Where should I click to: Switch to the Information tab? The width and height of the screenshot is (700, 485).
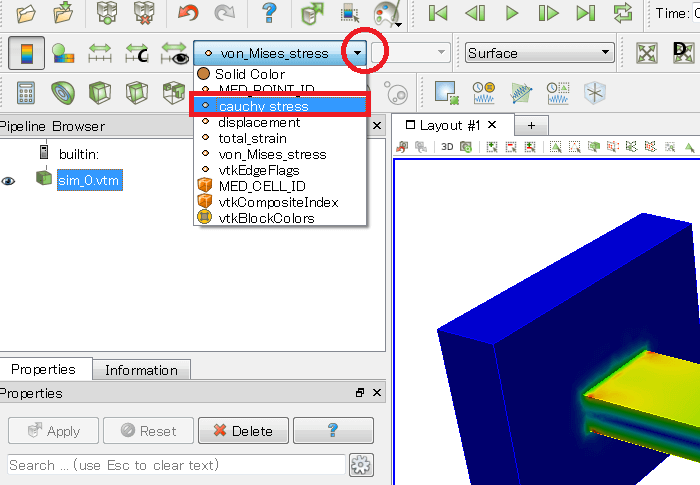tap(141, 370)
